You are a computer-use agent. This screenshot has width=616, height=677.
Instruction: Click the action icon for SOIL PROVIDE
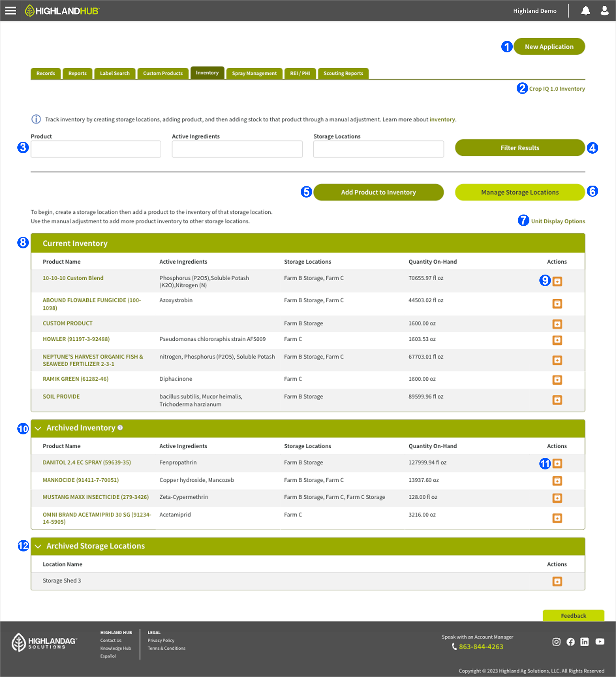point(557,400)
